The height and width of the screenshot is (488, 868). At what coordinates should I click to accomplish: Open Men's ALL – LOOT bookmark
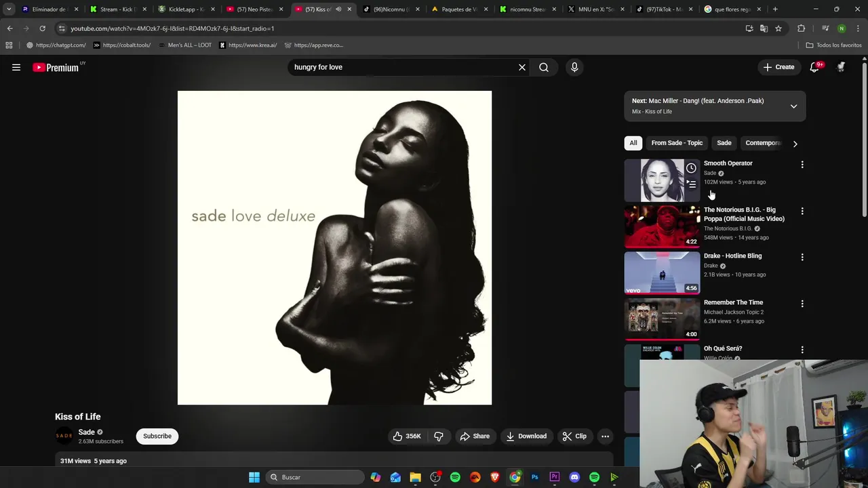coord(185,45)
